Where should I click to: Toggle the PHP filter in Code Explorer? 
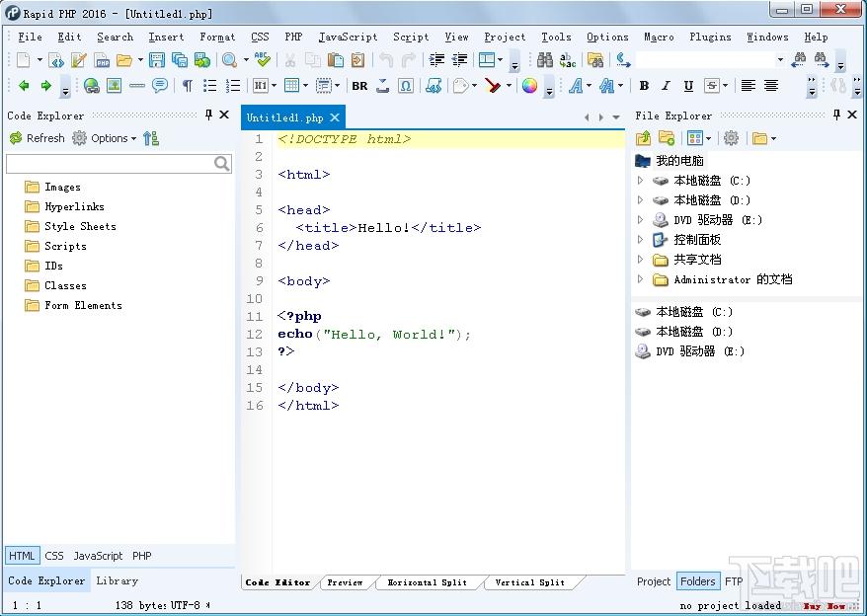click(x=141, y=556)
